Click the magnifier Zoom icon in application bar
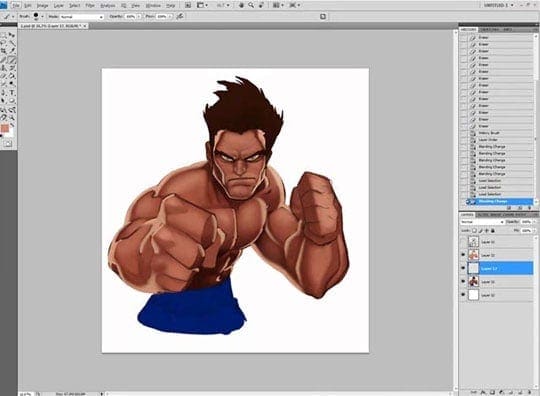The image size is (540, 396). point(251,5)
